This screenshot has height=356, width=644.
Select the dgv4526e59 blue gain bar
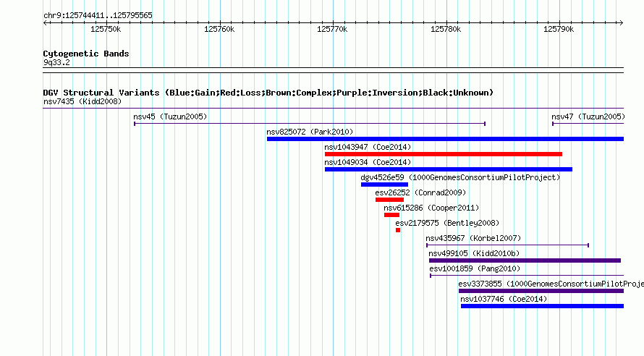(384, 185)
